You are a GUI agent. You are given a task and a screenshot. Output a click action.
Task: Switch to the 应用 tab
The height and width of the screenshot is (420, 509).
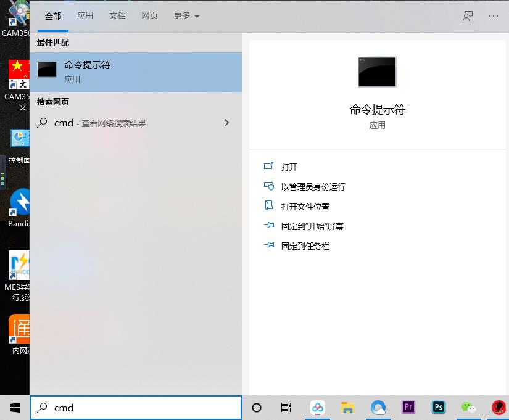85,15
